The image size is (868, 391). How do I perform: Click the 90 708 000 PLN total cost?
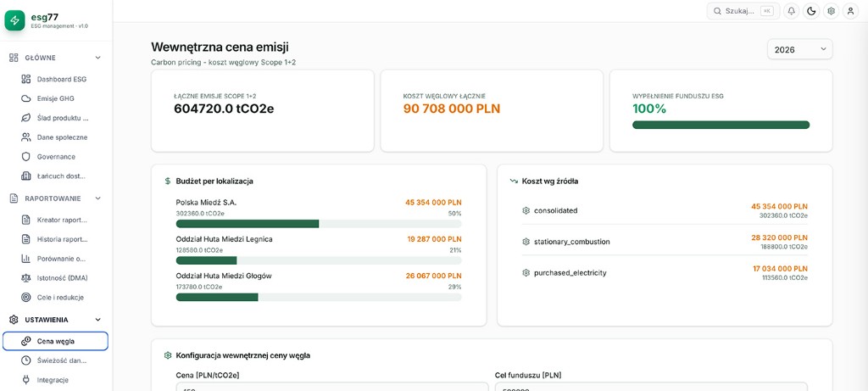tap(451, 109)
